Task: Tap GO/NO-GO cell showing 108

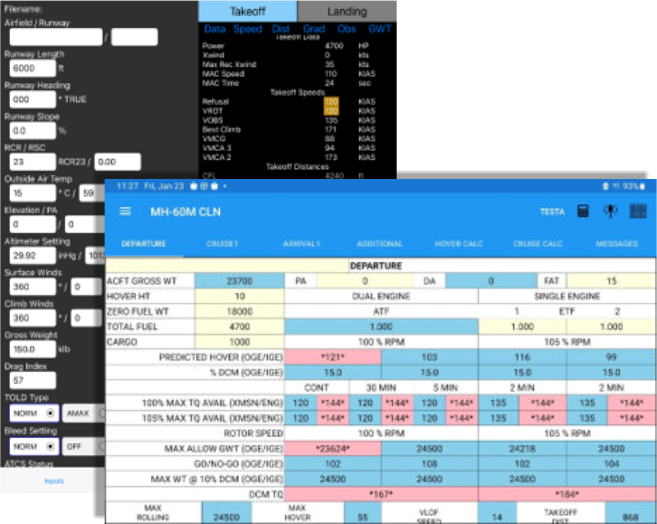Action: coord(429,464)
